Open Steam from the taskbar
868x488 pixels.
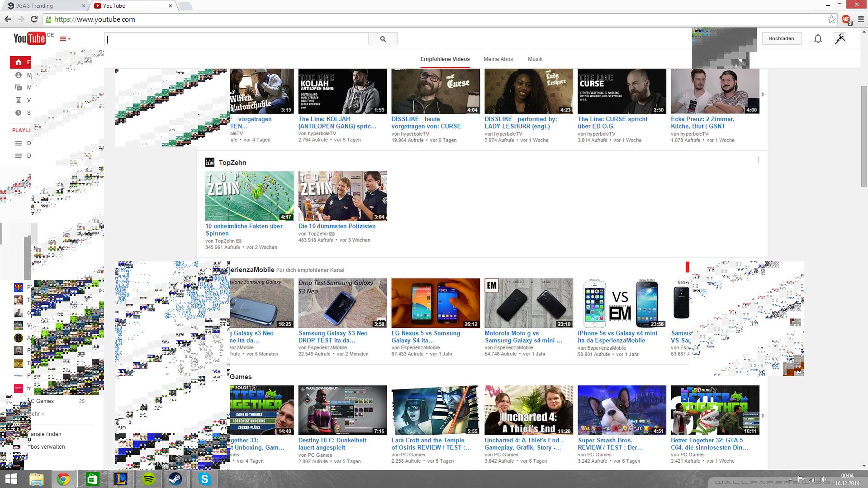175,479
